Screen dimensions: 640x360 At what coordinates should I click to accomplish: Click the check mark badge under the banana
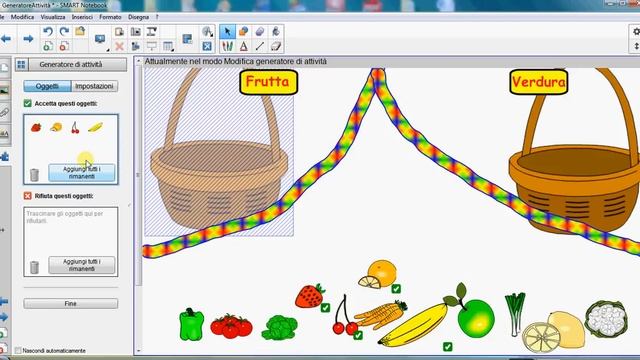coord(448,347)
